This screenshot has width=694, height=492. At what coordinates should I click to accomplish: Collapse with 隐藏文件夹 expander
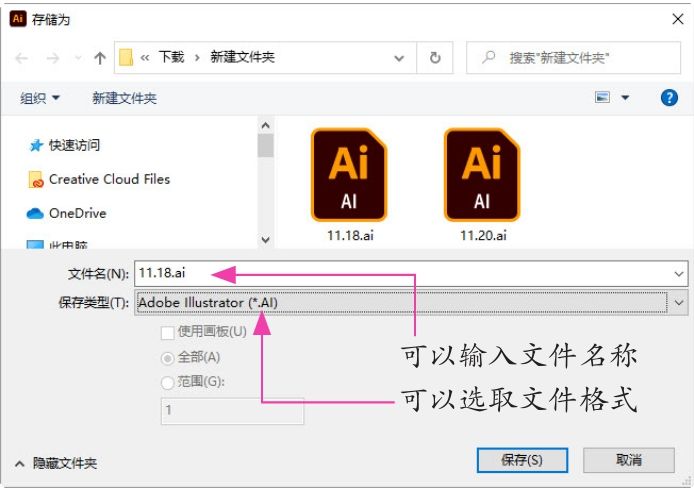[56, 463]
